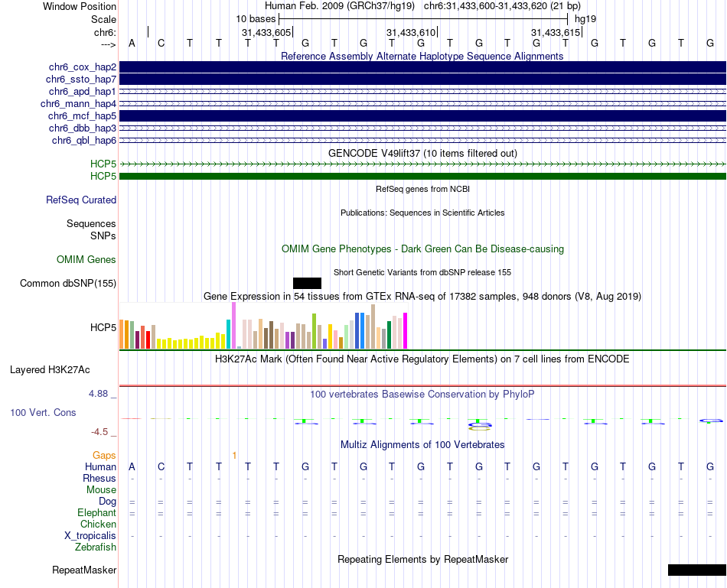Screen dimensions: 727x588
Task: Click the chr6_cox_hap2 track label
Action: (x=83, y=67)
